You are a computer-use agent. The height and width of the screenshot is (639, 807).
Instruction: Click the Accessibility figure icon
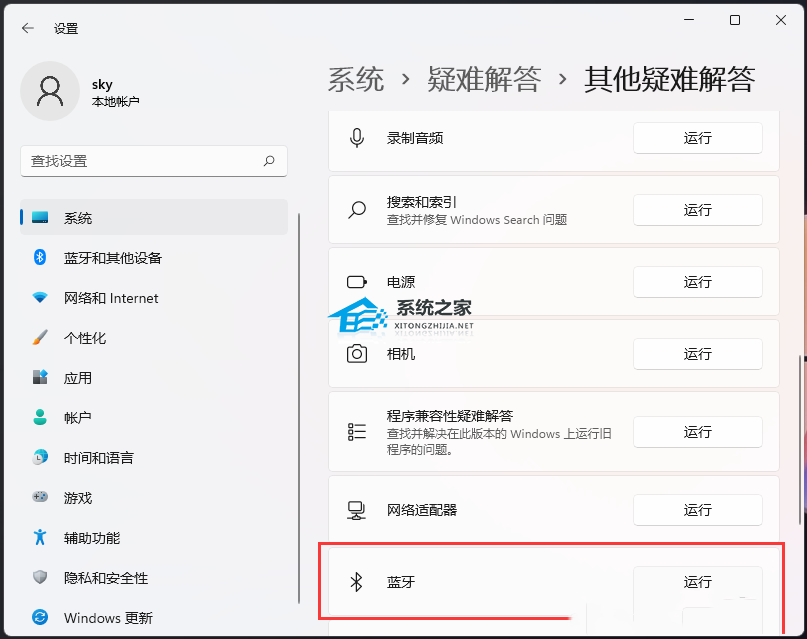40,537
